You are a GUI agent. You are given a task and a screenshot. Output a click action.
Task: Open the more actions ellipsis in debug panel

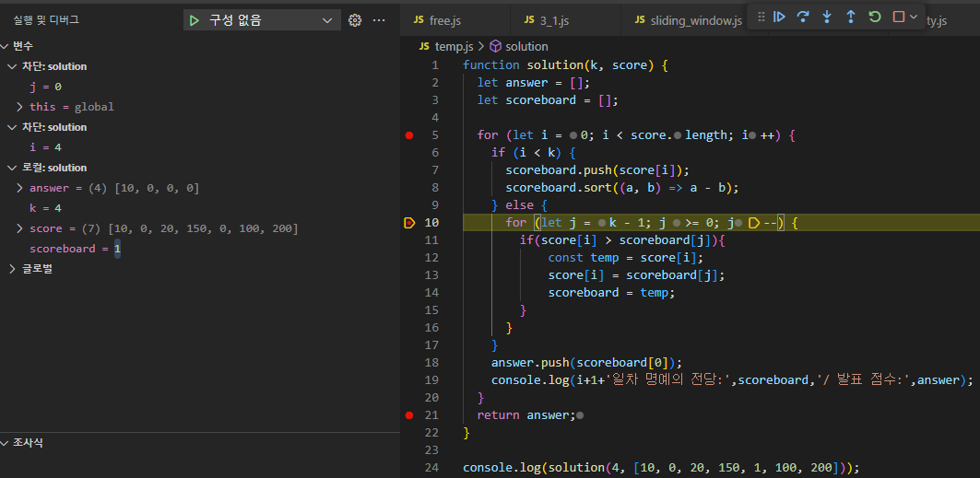click(379, 20)
